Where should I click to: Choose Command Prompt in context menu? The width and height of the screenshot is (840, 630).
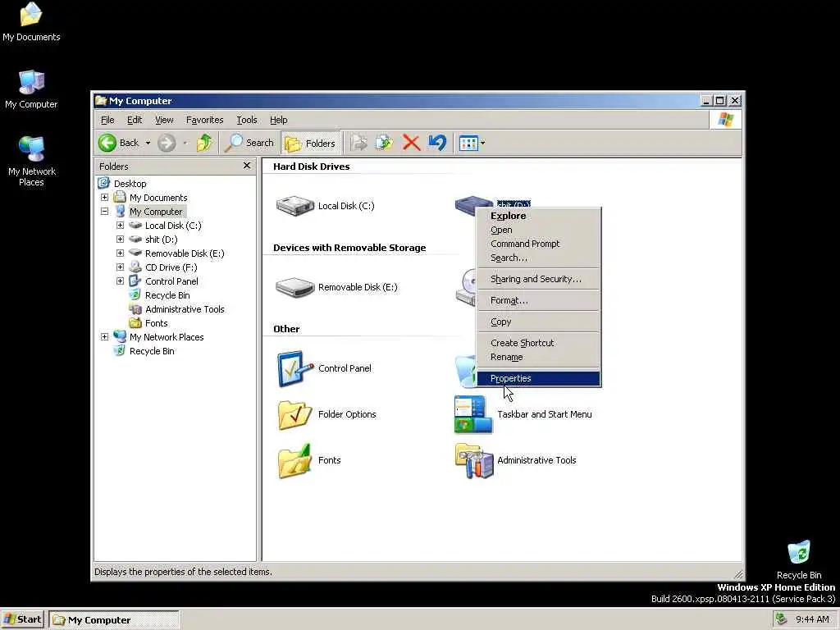[x=538, y=244]
